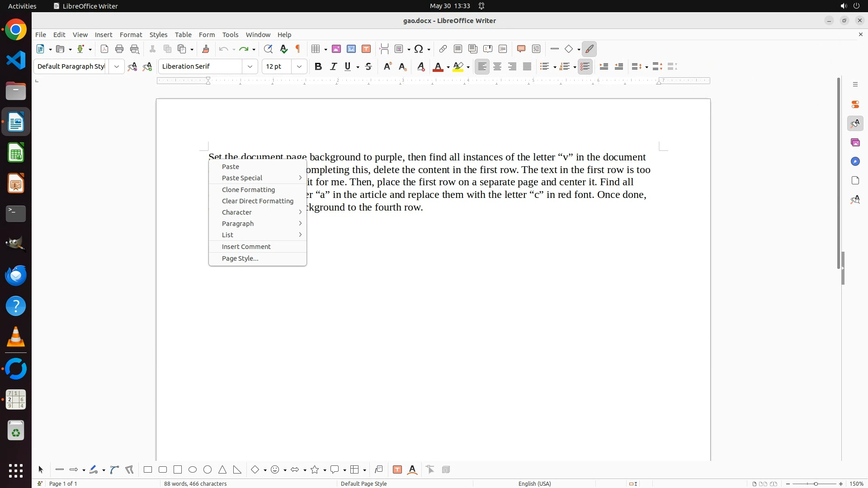
Task: Click the Insert Hyperlink icon
Action: click(x=443, y=49)
